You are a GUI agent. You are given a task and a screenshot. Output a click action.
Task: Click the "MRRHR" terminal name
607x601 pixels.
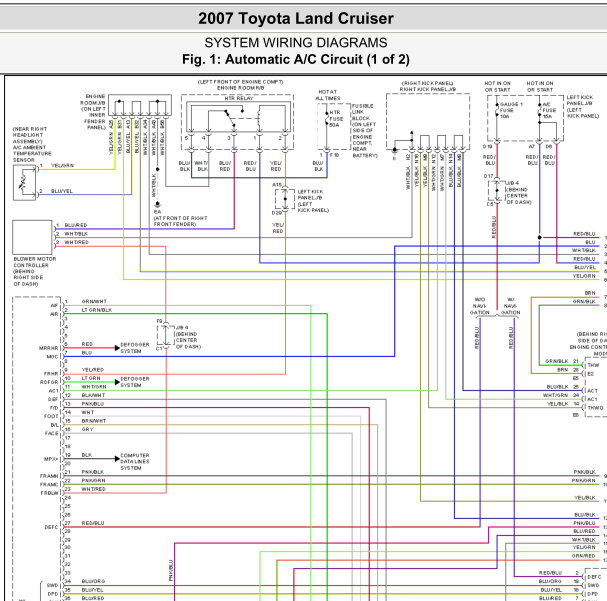(48, 348)
